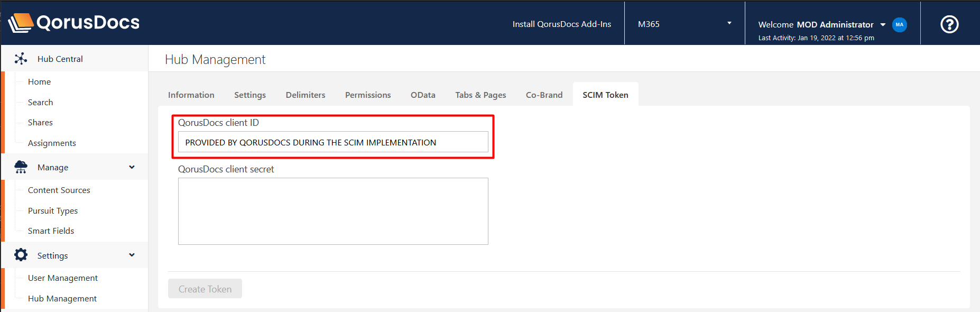980x312 pixels.
Task: Click the Manage cloud icon
Action: [21, 167]
